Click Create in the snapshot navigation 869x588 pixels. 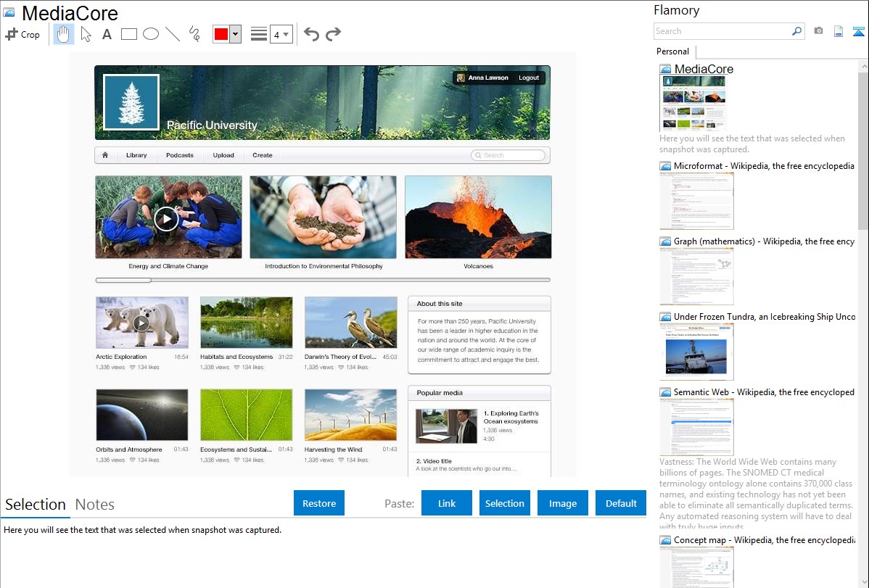(262, 155)
